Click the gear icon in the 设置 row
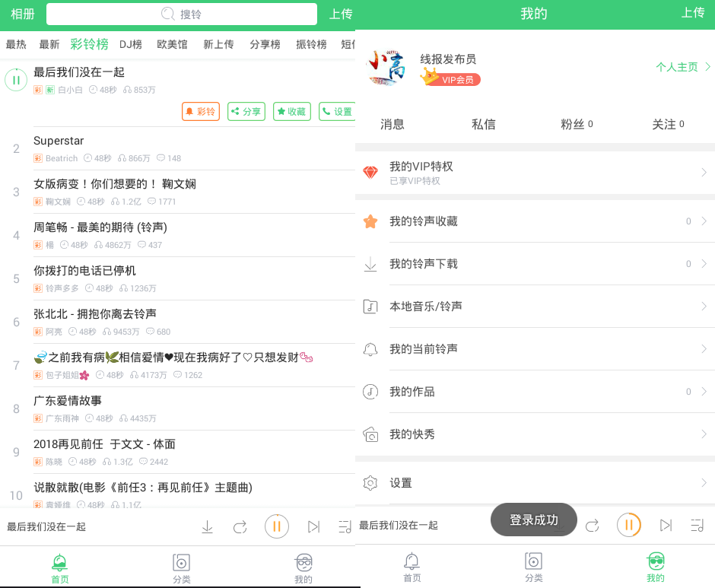715x588 pixels. (x=370, y=483)
